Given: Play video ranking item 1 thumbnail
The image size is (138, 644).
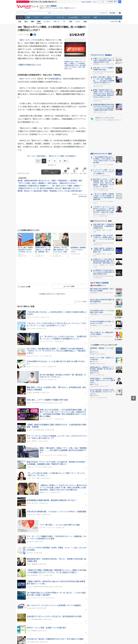Looking at the screenshot, I should (x=119, y=227).
